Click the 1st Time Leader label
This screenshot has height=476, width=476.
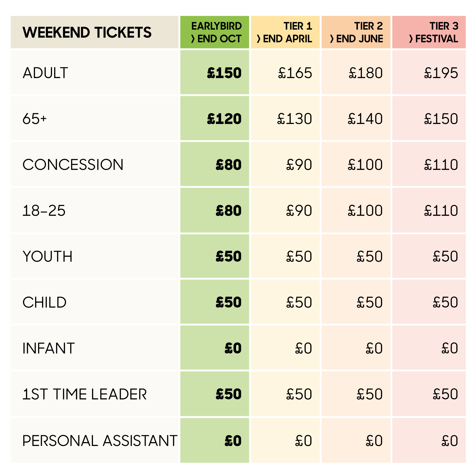coord(84,394)
